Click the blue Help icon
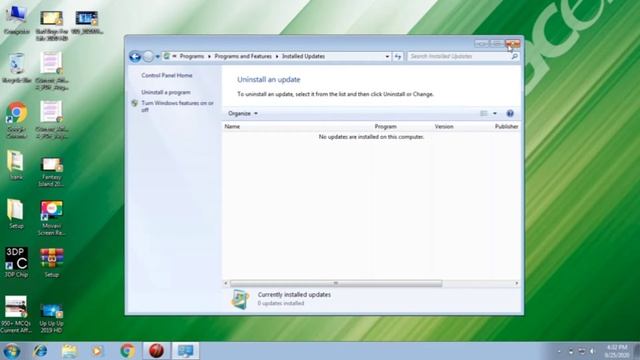The width and height of the screenshot is (640, 360). click(x=510, y=113)
